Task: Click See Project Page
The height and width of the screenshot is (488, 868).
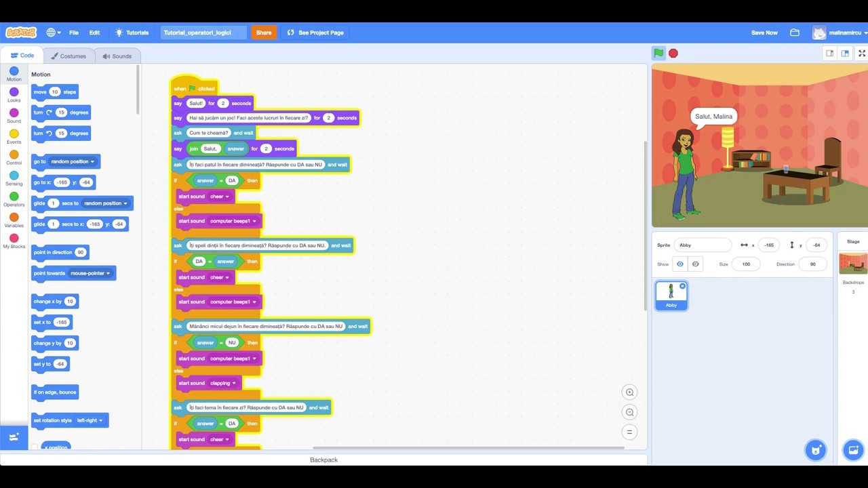Action: 315,33
